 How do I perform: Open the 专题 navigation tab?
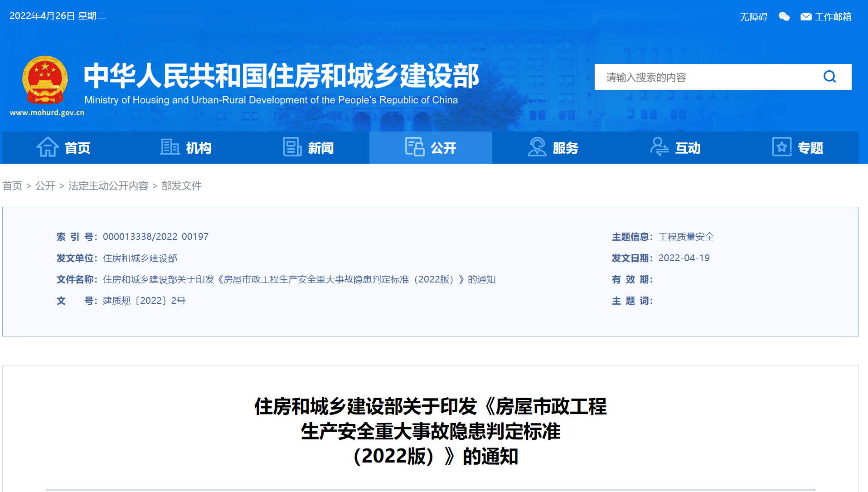(x=798, y=147)
